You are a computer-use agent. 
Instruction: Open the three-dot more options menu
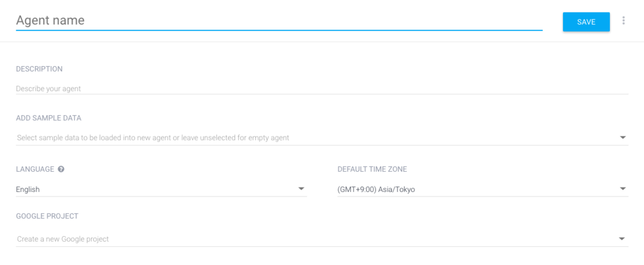[623, 21]
